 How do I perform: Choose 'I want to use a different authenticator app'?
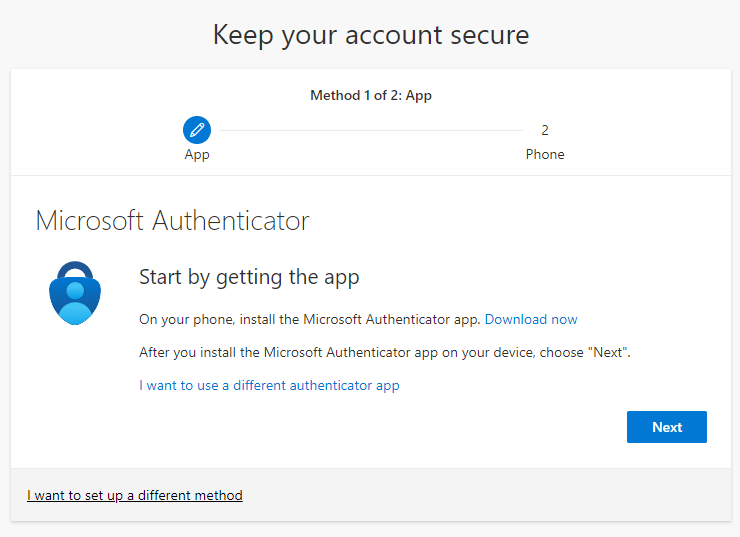point(269,386)
